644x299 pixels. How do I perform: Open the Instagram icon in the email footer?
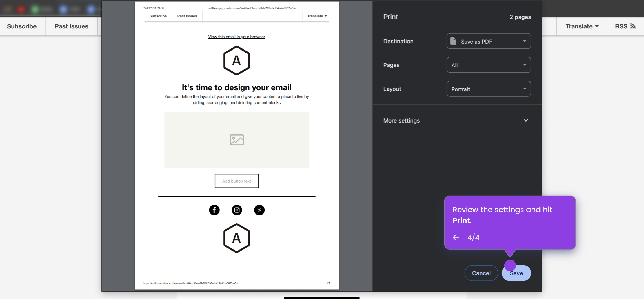tap(237, 210)
